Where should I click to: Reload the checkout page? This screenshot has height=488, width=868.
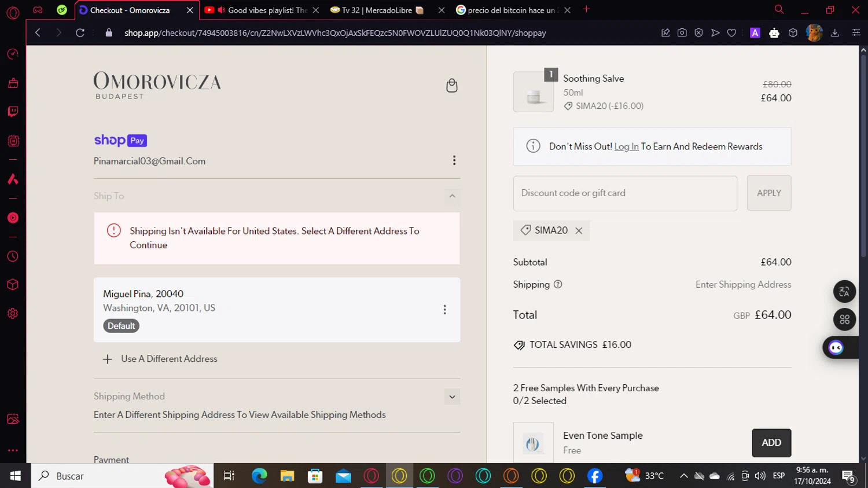click(80, 33)
